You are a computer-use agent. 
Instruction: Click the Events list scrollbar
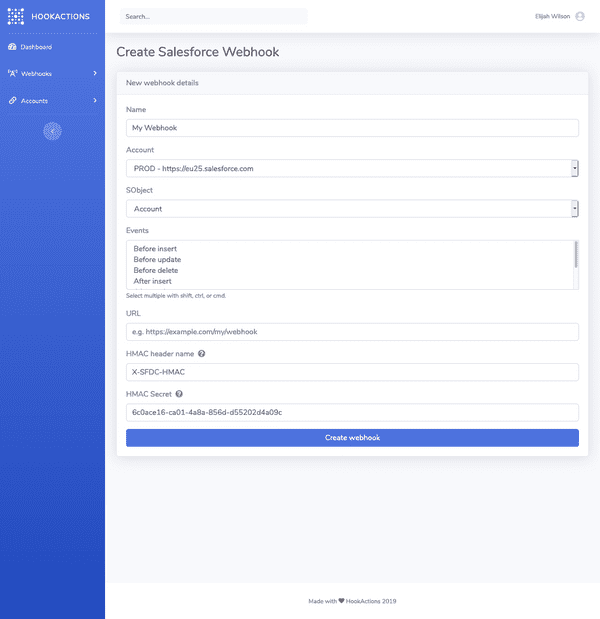[576, 255]
